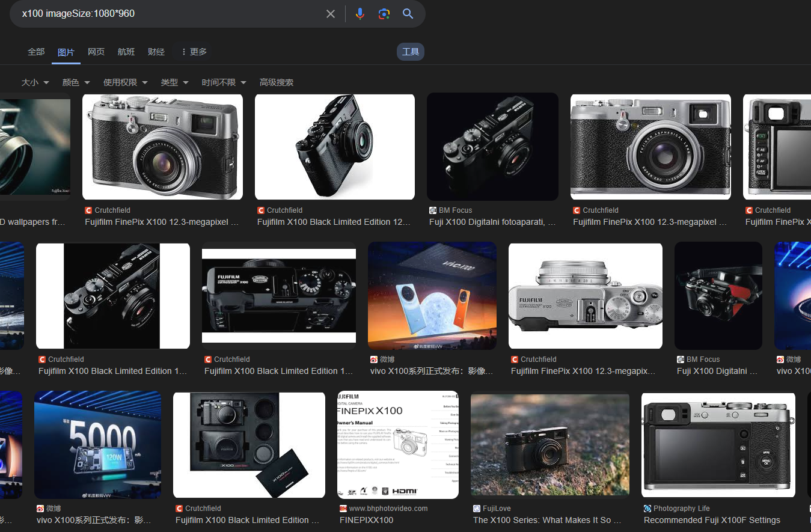The image size is (811, 532).
Task: Expand the 颜色 filter dropdown
Action: click(x=76, y=82)
